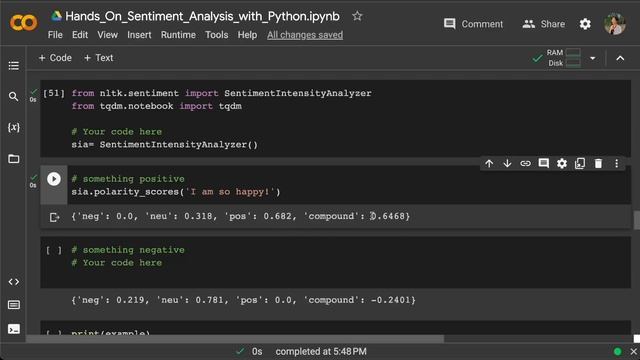Mirror cell in tab icon

click(x=580, y=164)
